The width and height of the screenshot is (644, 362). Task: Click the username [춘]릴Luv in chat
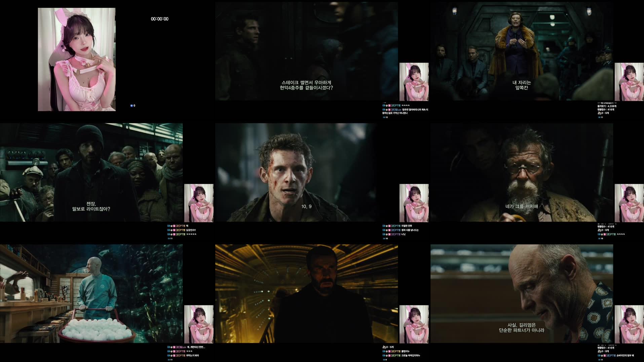397,109
